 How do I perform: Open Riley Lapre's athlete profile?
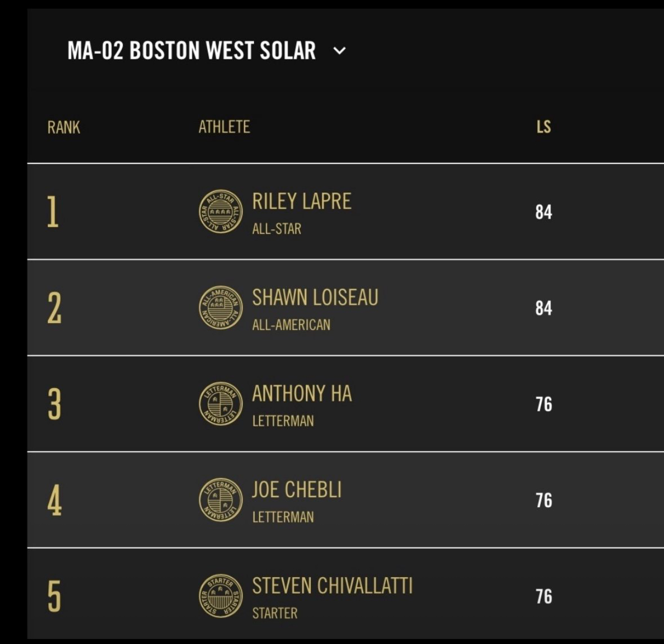[301, 202]
